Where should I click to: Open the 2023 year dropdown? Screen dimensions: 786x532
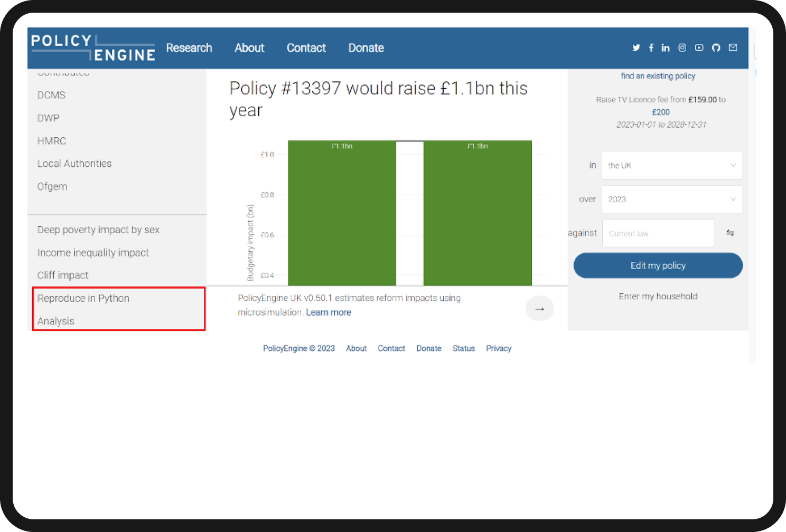[x=671, y=199]
